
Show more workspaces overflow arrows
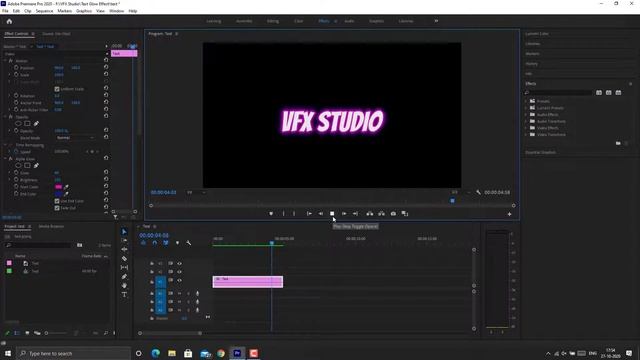point(436,21)
